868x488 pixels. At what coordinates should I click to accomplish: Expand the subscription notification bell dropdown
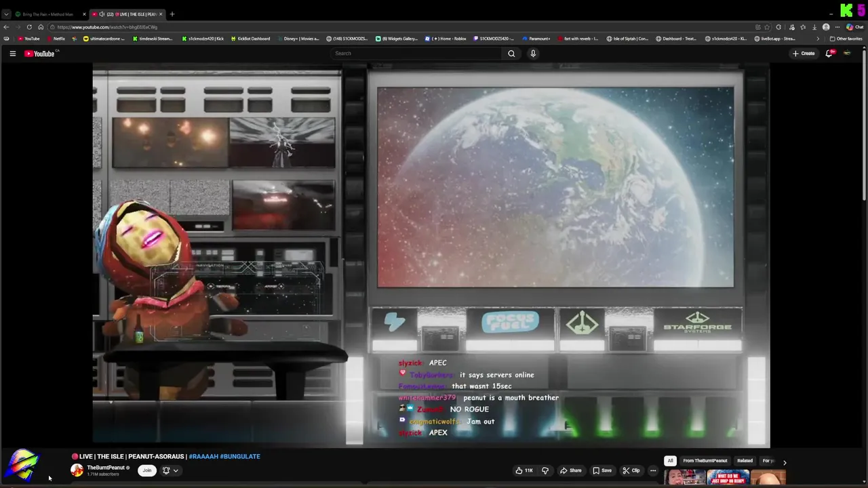pyautogui.click(x=170, y=470)
